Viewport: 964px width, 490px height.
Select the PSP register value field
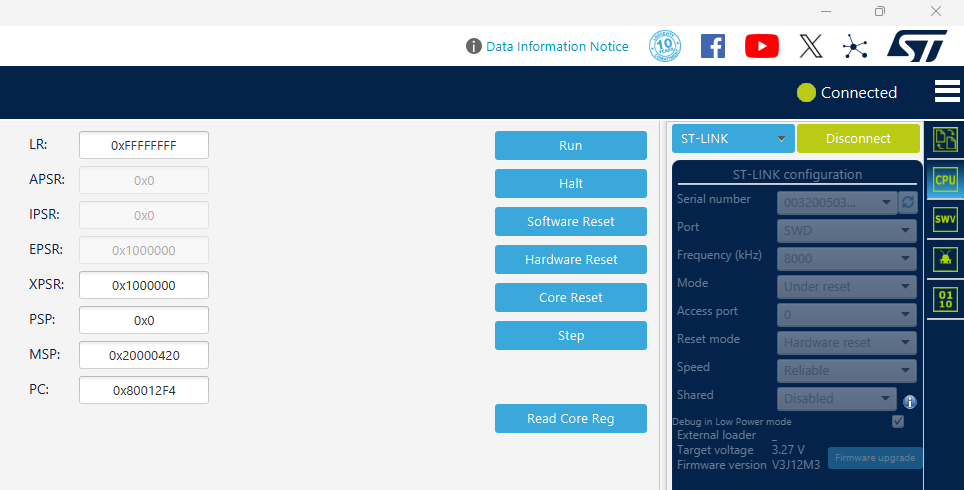(x=144, y=320)
